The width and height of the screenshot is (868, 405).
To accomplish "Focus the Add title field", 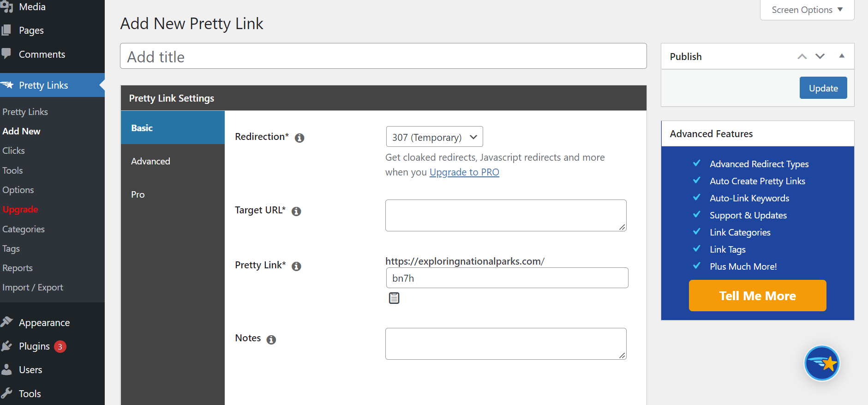I will pos(383,56).
